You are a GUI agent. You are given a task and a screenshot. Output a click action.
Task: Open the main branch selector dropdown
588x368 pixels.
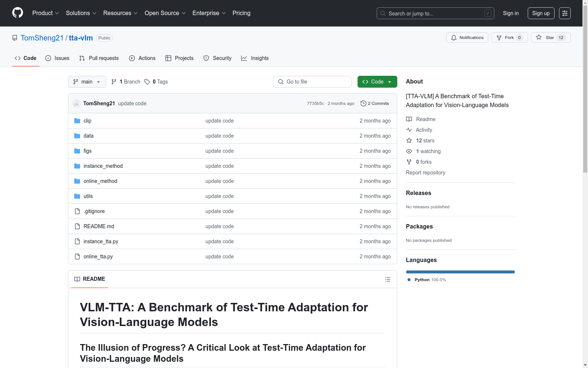tap(87, 82)
